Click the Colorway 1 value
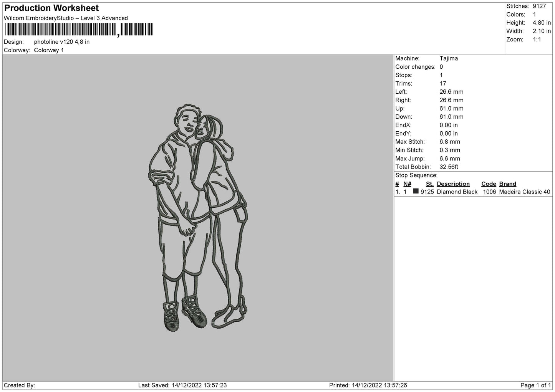This screenshot has width=555, height=392. tap(49, 50)
